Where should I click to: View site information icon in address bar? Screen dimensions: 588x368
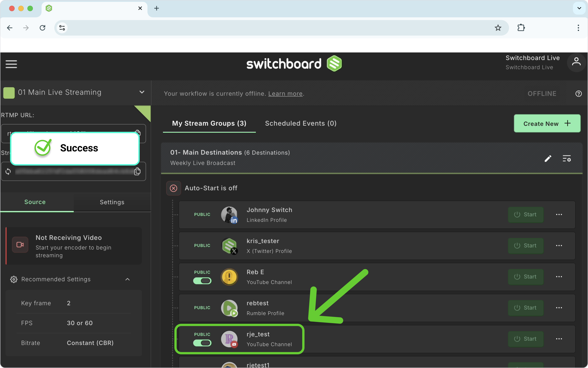[x=62, y=28]
